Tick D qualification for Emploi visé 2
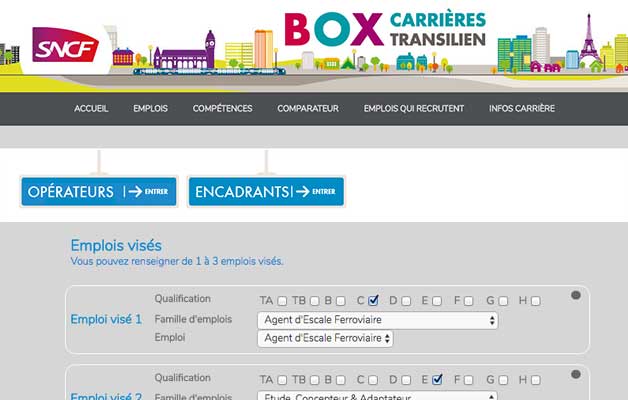This screenshot has width=628, height=400. coord(406,380)
